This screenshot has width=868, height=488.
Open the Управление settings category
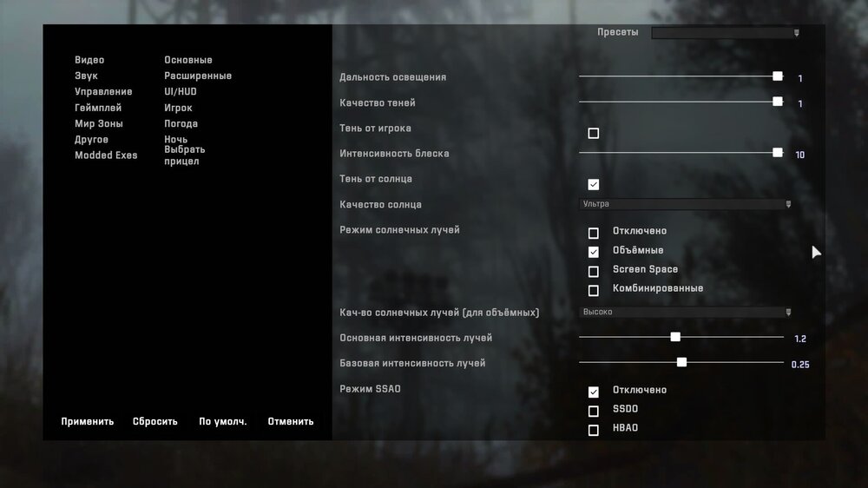(x=103, y=91)
